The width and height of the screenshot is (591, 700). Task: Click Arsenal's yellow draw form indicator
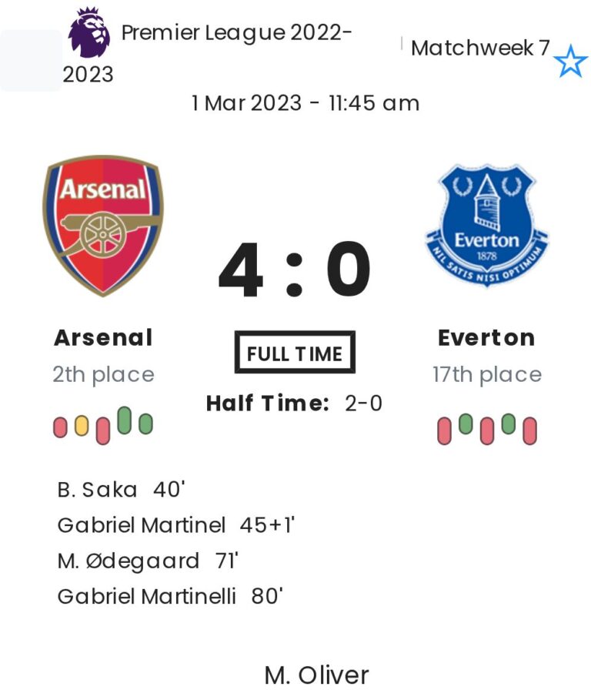pyautogui.click(x=82, y=426)
